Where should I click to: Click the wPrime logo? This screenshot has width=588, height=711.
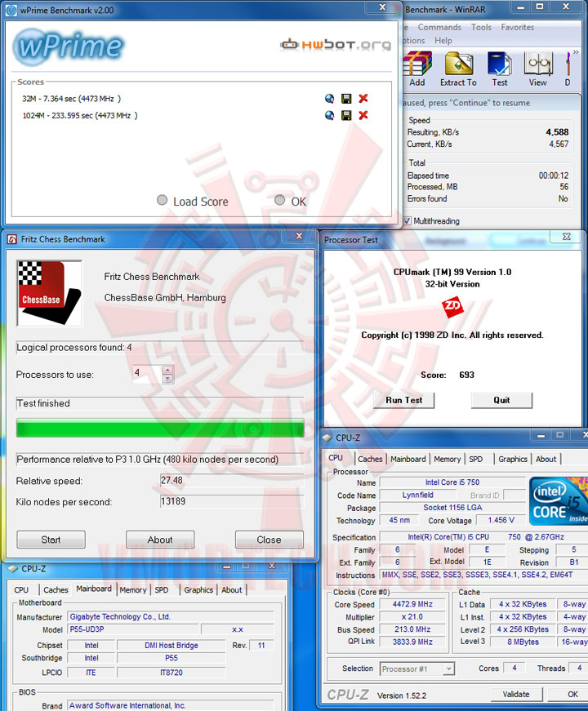tap(69, 46)
